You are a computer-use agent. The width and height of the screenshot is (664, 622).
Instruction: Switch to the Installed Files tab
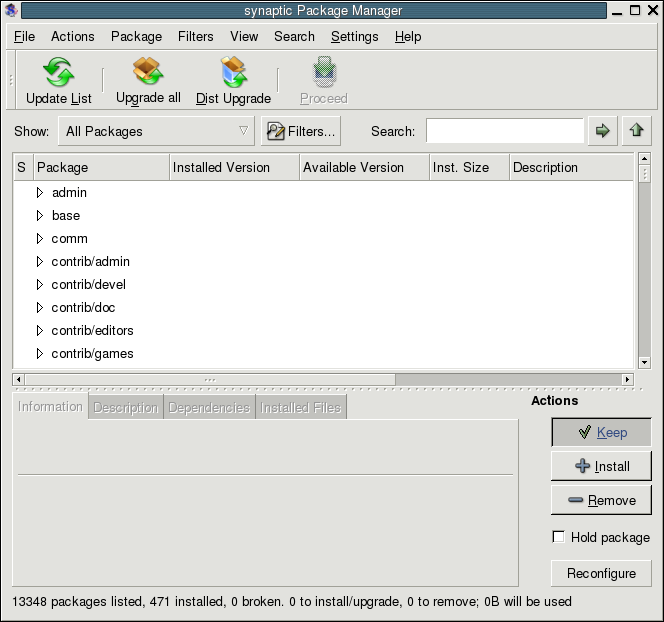click(301, 407)
